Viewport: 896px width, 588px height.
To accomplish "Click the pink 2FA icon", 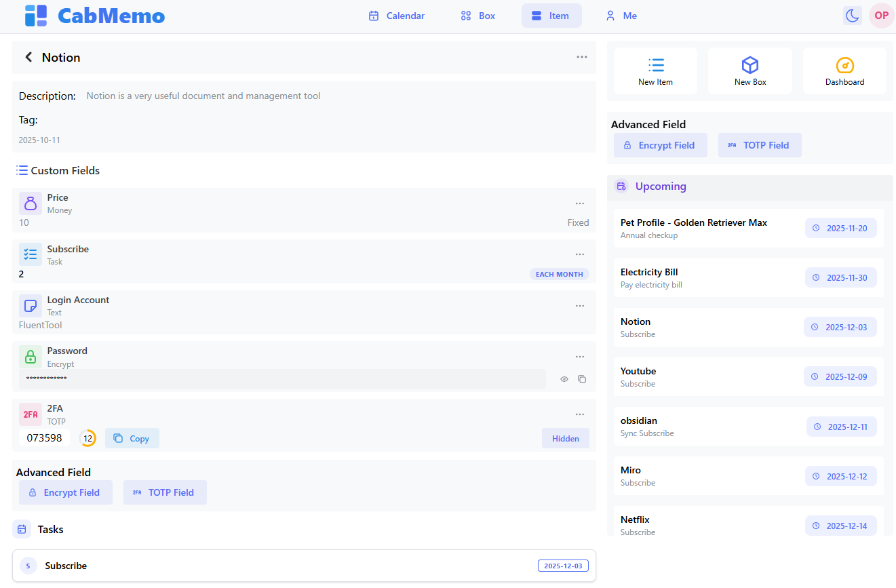I will point(31,414).
